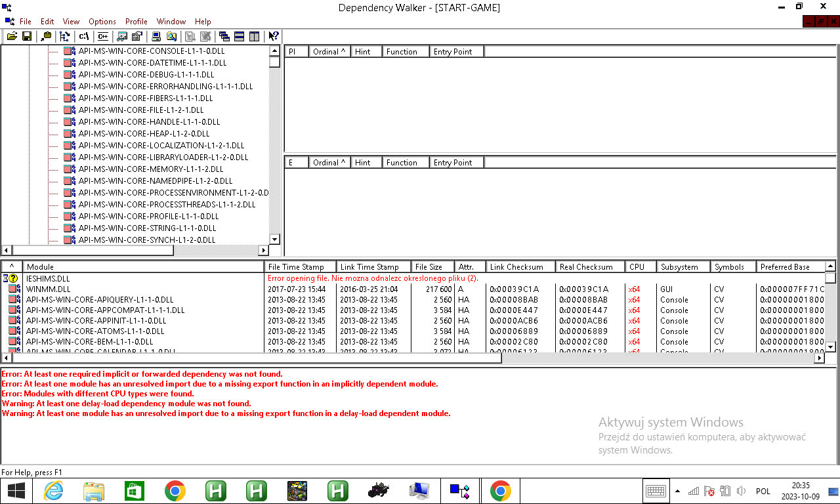Viewport: 840px width, 504px height.
Task: Click module icon beside API-MS-WIN-CORE-DATETIME-L1-1-1.DLL
Action: click(70, 63)
